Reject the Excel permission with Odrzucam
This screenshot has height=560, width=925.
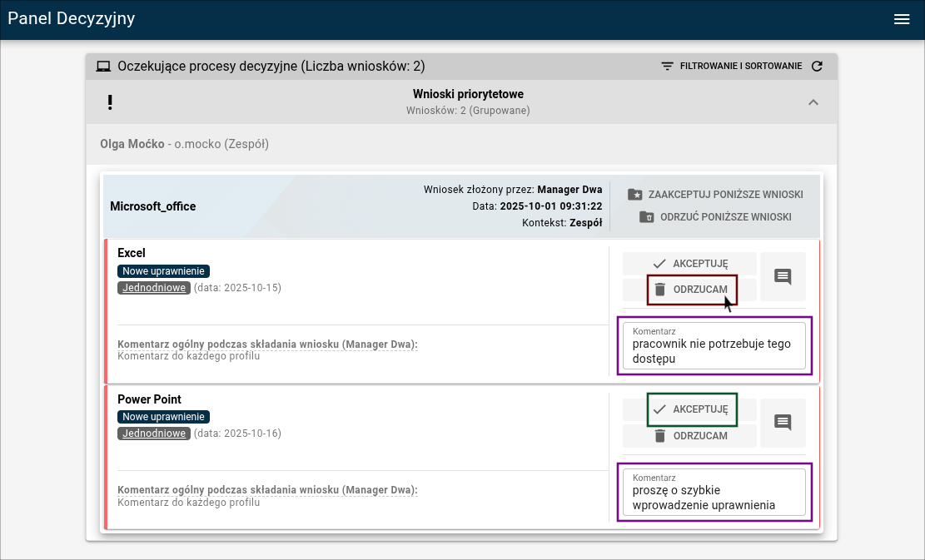pyautogui.click(x=692, y=290)
